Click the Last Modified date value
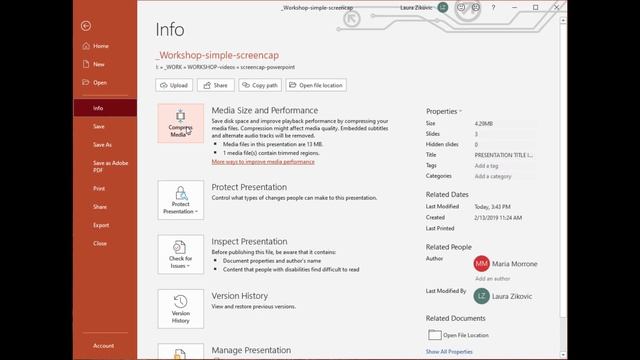 point(492,207)
